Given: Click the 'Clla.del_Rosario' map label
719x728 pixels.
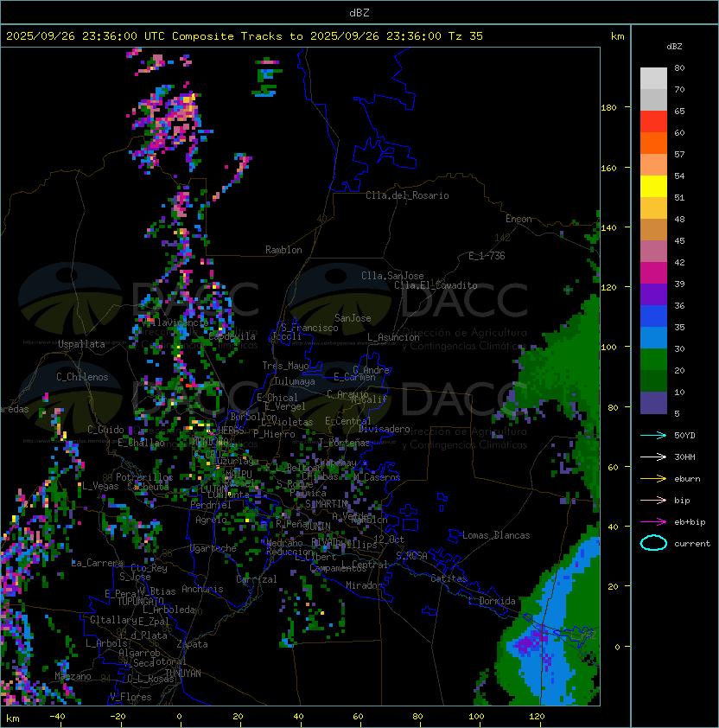Looking at the screenshot, I should tap(407, 195).
